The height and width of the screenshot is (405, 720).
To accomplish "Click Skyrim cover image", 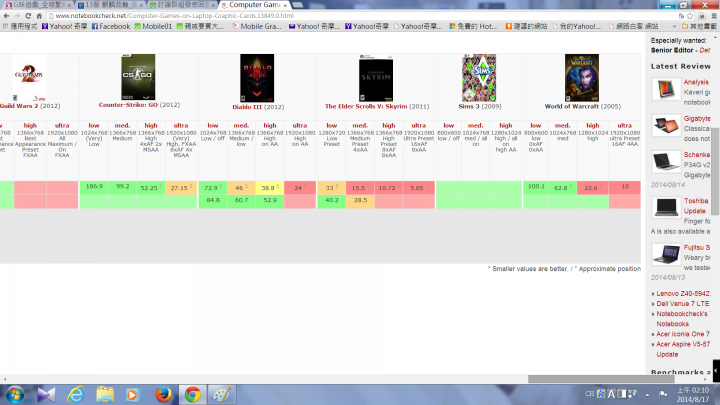I will (376, 78).
